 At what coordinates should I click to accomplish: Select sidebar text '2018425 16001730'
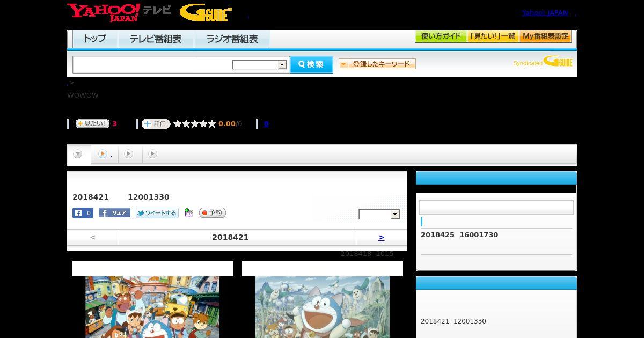(x=459, y=235)
